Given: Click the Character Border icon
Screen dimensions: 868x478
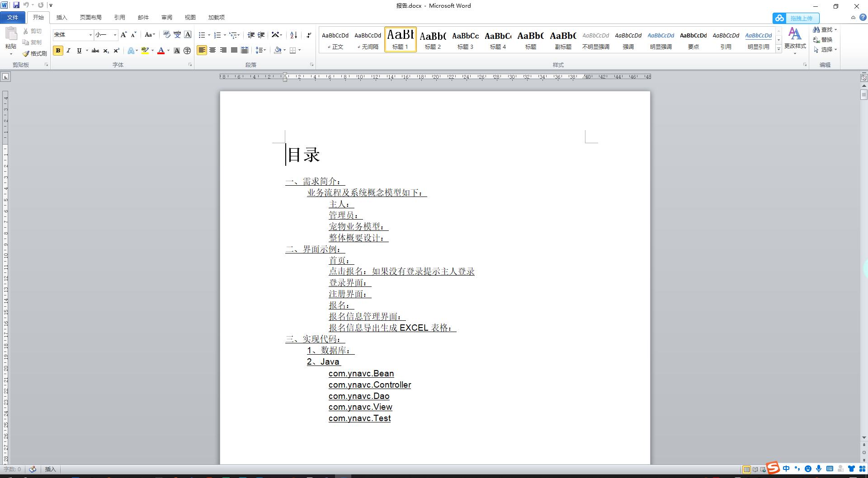Looking at the screenshot, I should (x=188, y=35).
